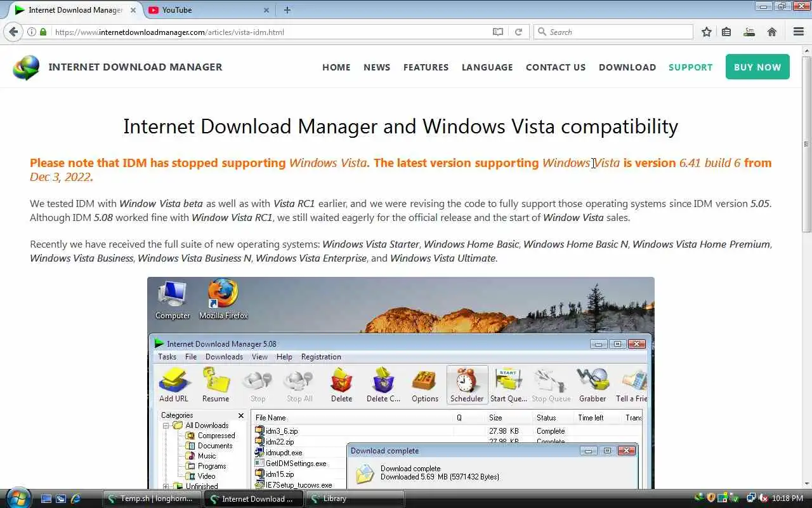Switch to the Temp.sh taskbar window
This screenshot has height=508, width=812.
click(x=152, y=498)
